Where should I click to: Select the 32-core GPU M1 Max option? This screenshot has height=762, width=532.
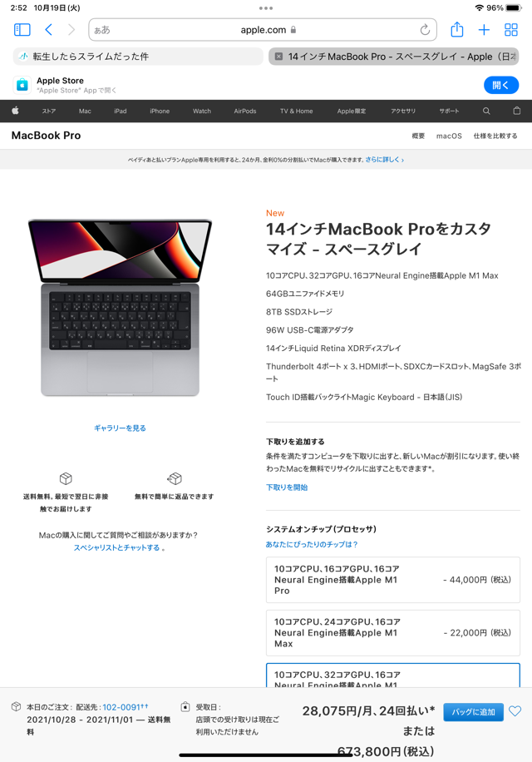click(392, 675)
